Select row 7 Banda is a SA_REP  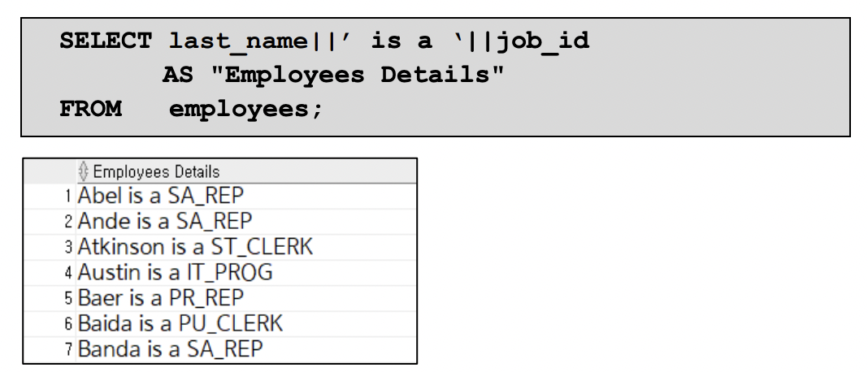246,348
